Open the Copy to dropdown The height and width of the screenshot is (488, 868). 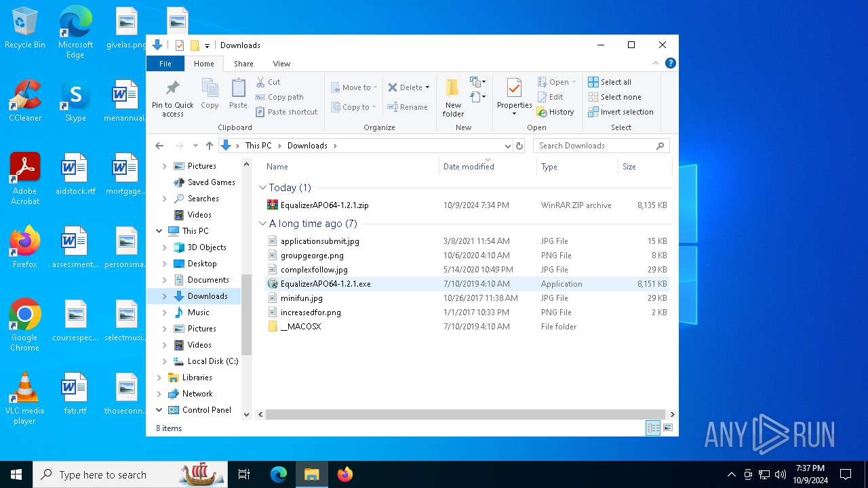353,107
